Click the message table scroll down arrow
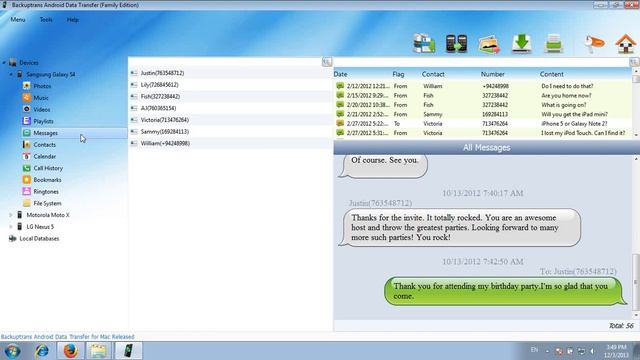Image resolution: width=640 pixels, height=360 pixels. pos(636,135)
